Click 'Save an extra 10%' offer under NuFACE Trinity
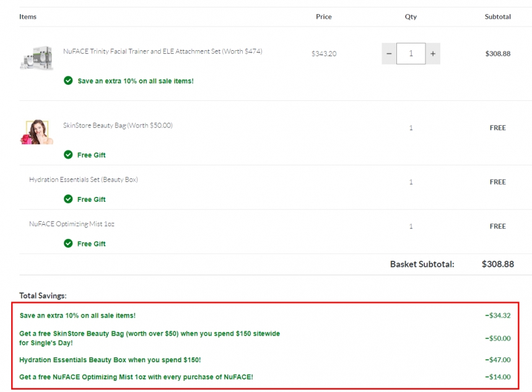The width and height of the screenshot is (532, 392). click(135, 81)
